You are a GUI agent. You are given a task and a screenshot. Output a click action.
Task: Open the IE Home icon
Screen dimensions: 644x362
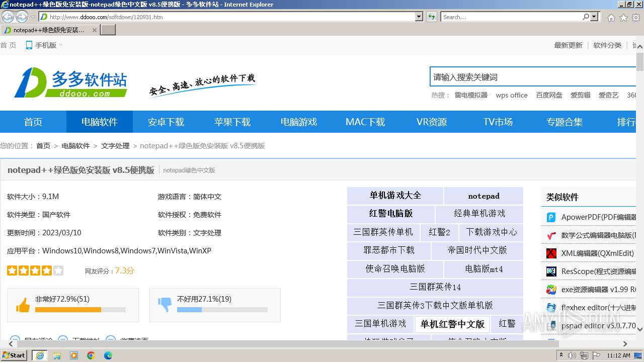pos(611,18)
